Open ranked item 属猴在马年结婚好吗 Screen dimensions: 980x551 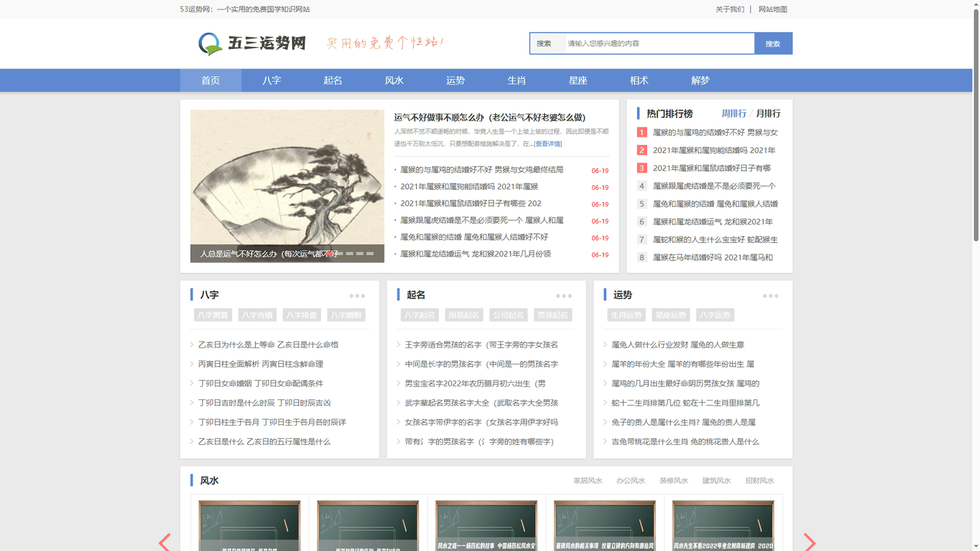pyautogui.click(x=713, y=257)
